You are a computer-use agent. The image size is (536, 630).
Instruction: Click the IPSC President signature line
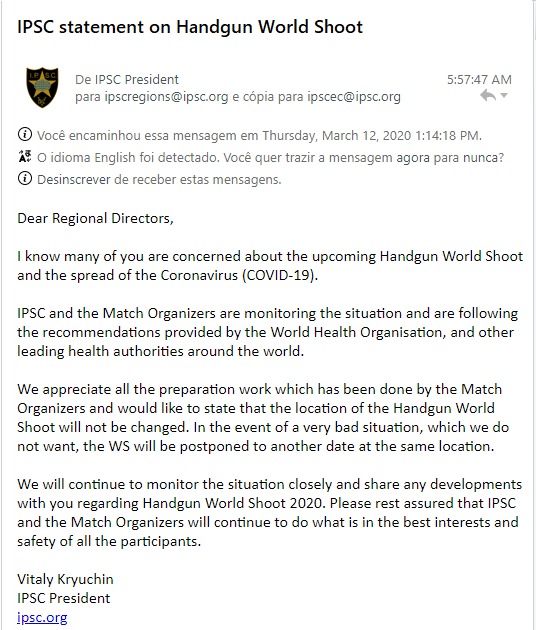[63, 598]
